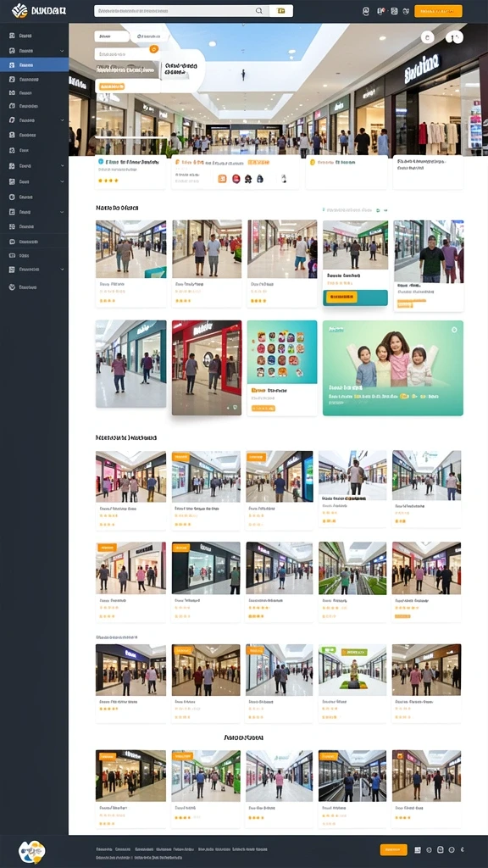Expand the last sidebar chevron item
Screen dimensions: 488x868
pos(62,269)
